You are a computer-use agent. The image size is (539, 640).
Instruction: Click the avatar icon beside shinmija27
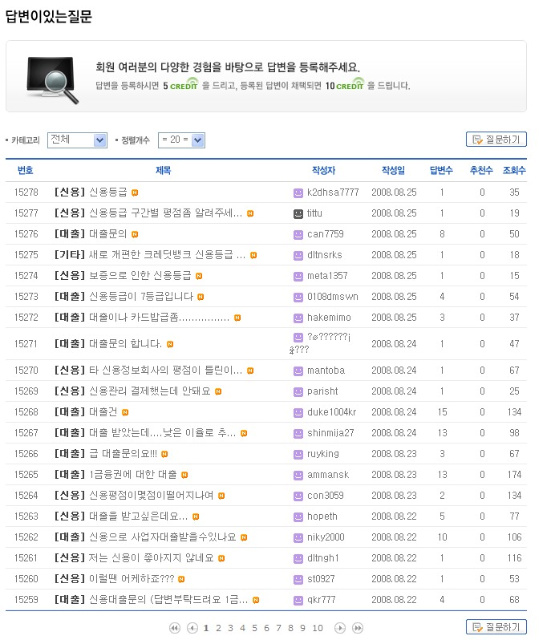pyautogui.click(x=298, y=433)
